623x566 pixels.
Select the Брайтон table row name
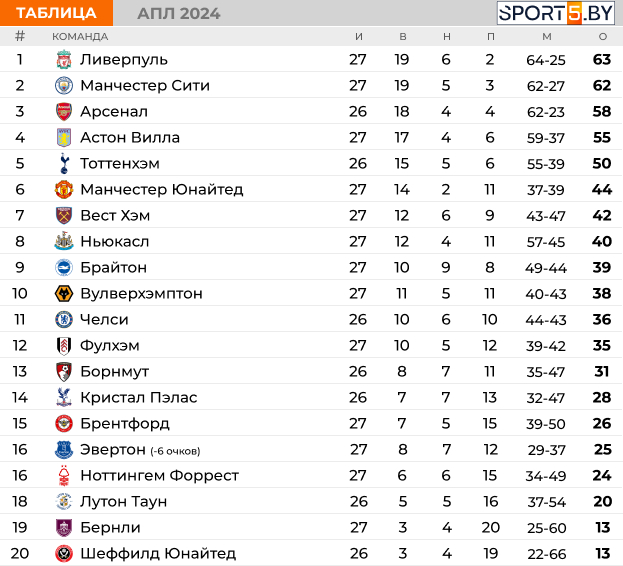coord(114,268)
